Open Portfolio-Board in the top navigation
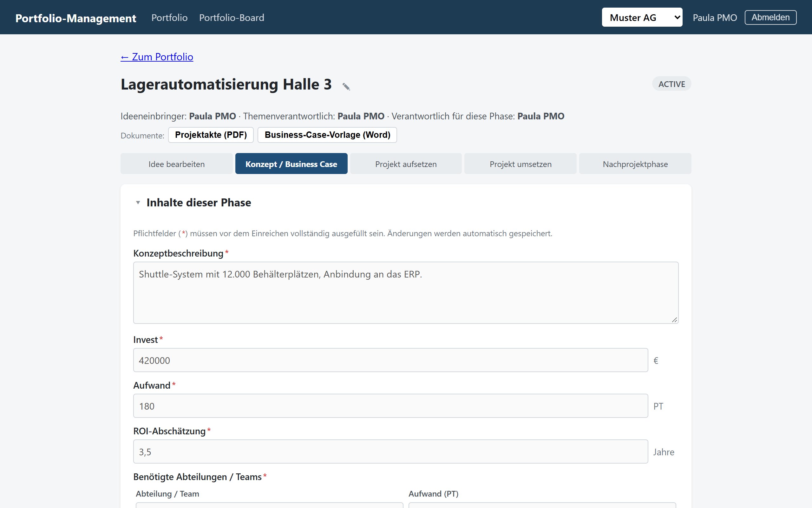Viewport: 812px width, 508px height. click(x=232, y=17)
